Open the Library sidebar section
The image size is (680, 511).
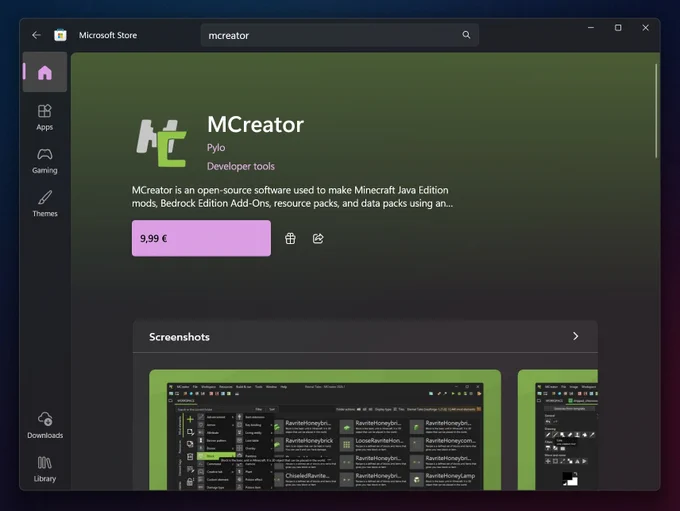[45, 469]
